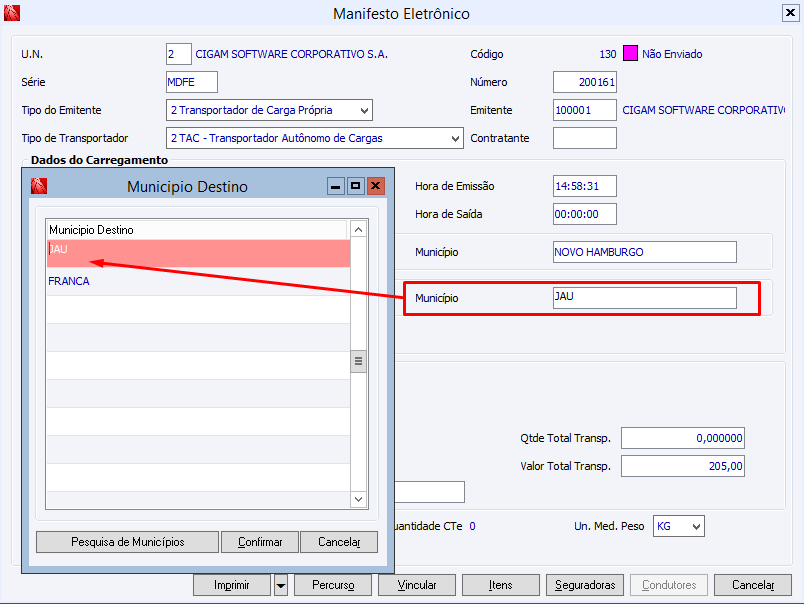Click the Imprimir button
The image size is (804, 604).
pos(232,585)
